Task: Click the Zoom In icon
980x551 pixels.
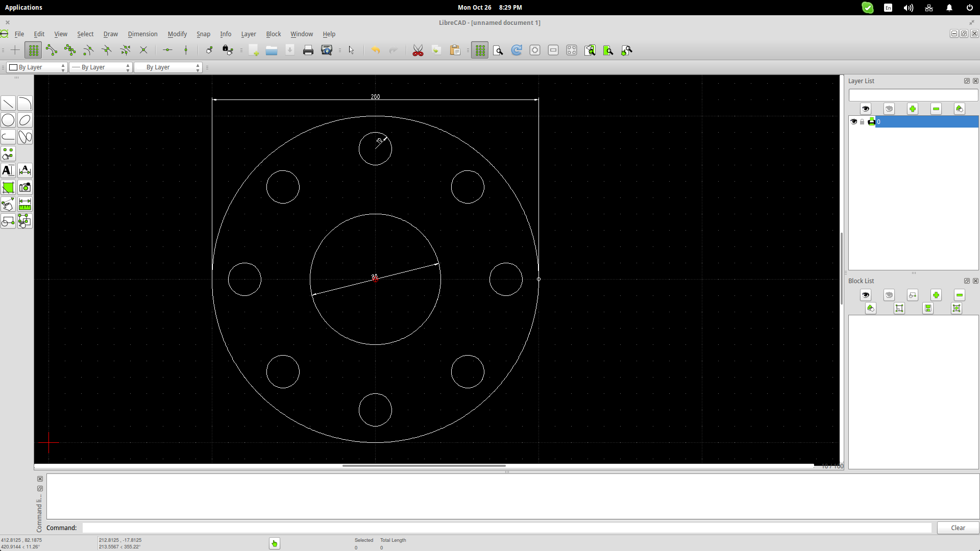Action: (x=535, y=51)
